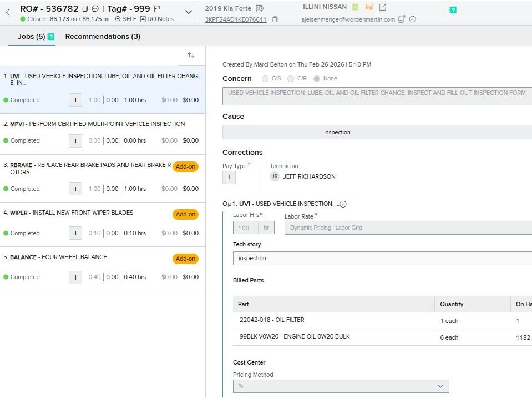Open the Labor Rate Dynamic Pricing field
532x399 pixels.
(408, 228)
